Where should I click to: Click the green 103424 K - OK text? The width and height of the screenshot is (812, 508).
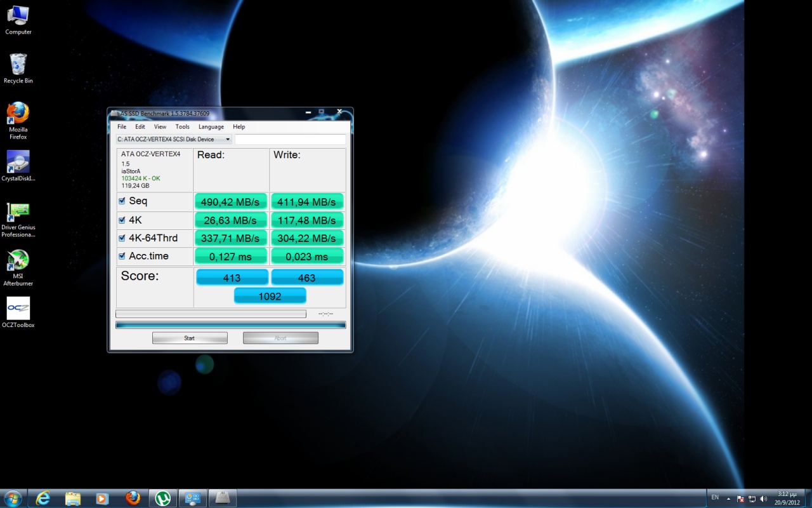click(141, 178)
